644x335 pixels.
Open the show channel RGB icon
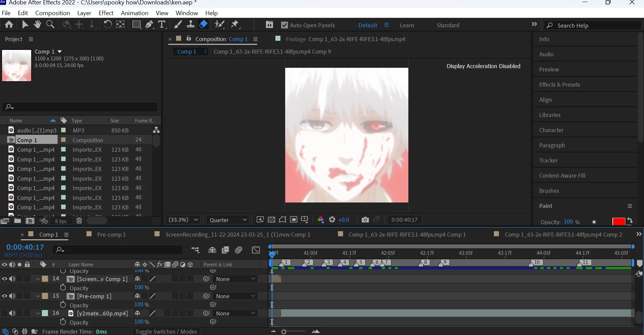coord(321,220)
